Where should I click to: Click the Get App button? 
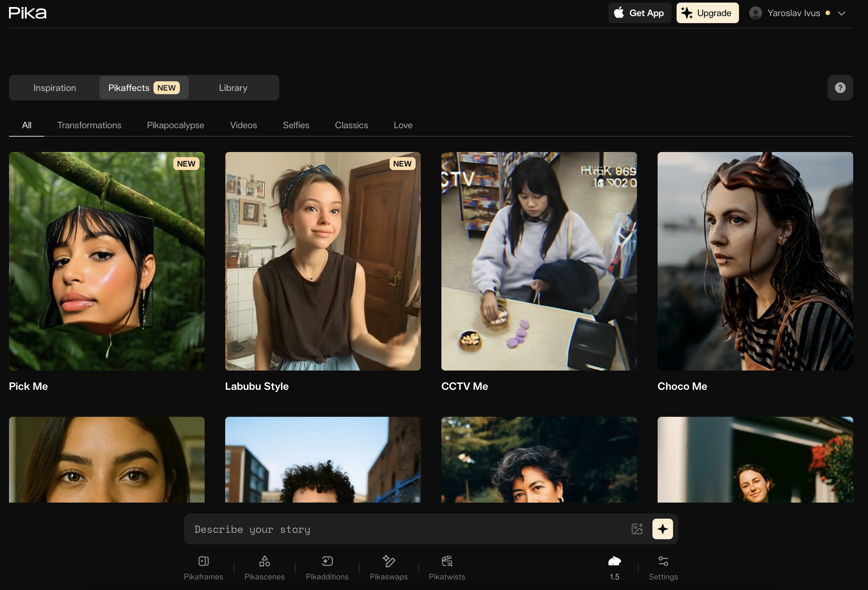coord(640,13)
